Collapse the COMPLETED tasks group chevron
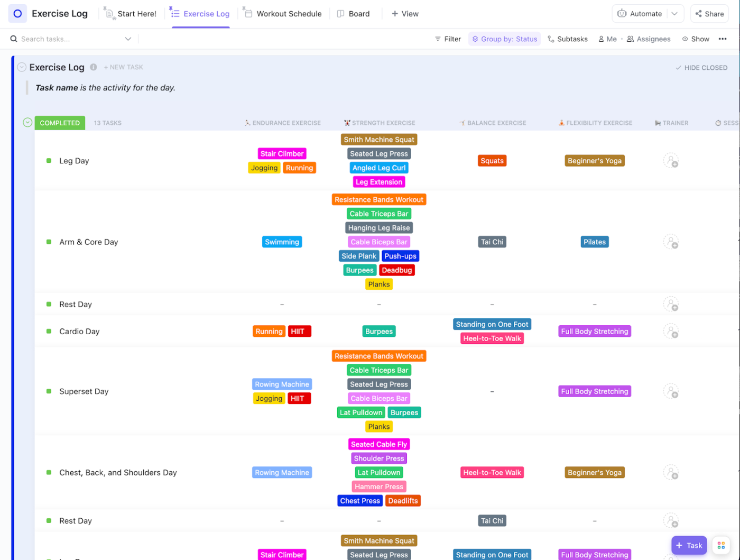740x560 pixels. (x=27, y=122)
